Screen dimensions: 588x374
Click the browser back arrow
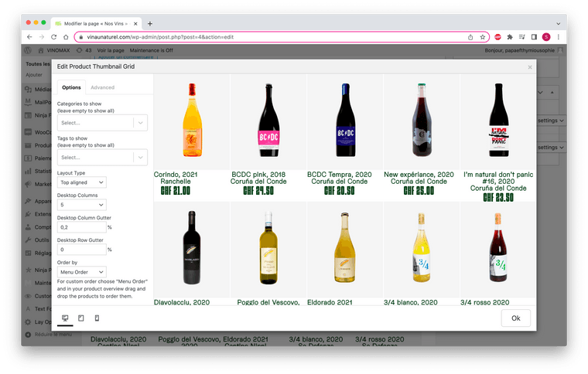click(x=29, y=37)
